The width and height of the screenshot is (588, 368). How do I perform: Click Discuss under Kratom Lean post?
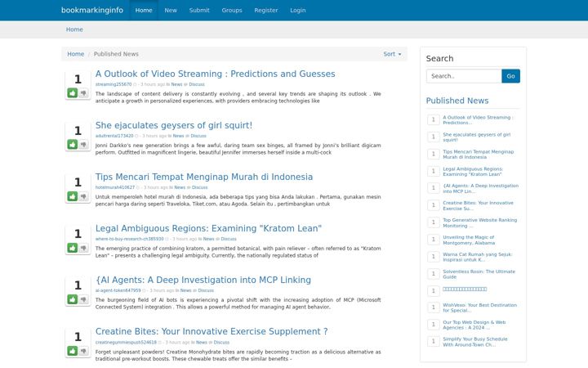[x=229, y=239]
